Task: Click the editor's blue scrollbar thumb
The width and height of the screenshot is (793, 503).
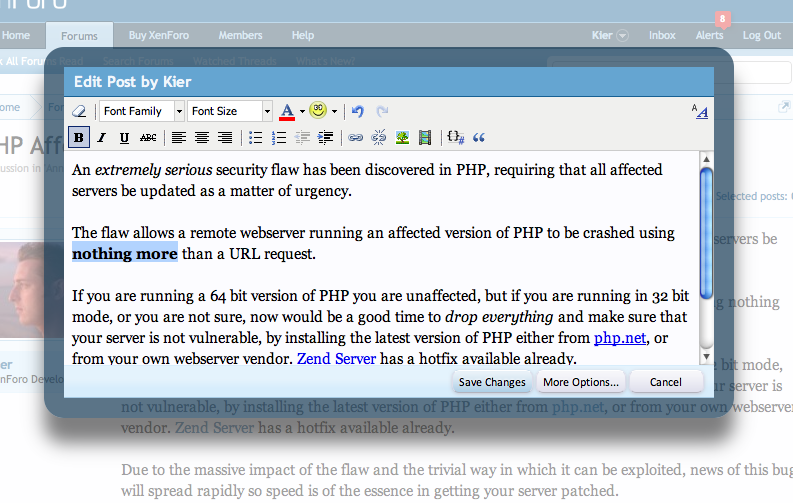Action: click(x=707, y=233)
